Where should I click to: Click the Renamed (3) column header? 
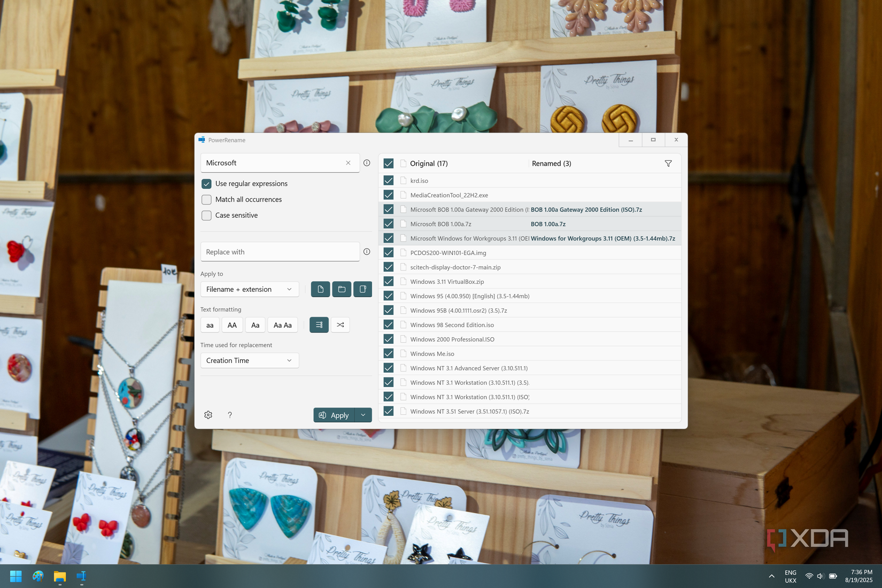tap(551, 164)
